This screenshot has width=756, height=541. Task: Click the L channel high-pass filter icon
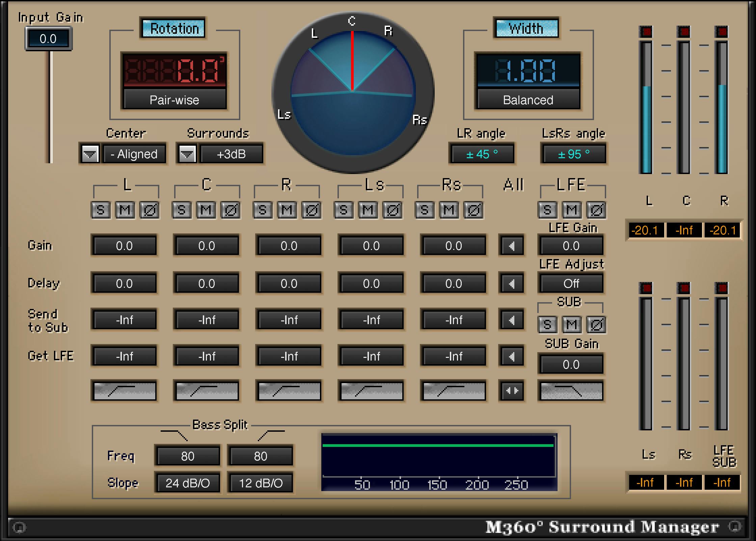point(124,391)
